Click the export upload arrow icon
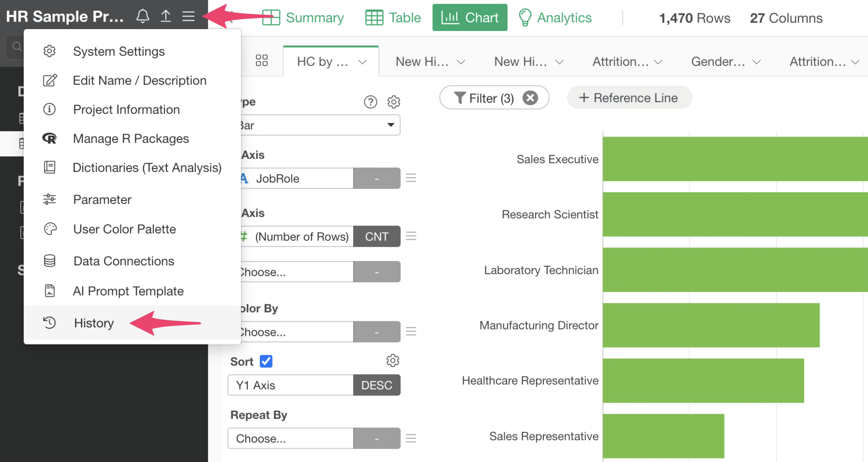This screenshot has width=868, height=462. 165,16
